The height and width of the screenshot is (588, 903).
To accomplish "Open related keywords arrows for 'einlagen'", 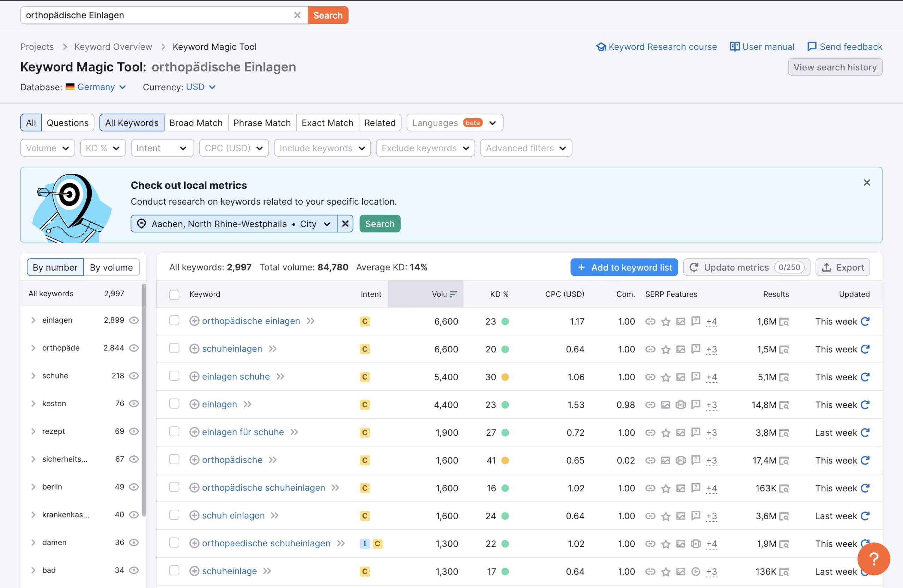I will (247, 404).
